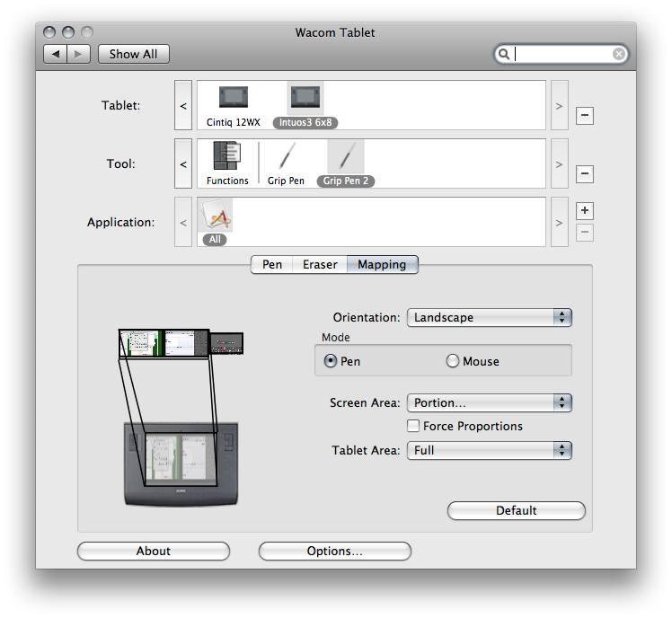Open the Screen Area Portion dropdown
672x618 pixels.
pyautogui.click(x=490, y=402)
